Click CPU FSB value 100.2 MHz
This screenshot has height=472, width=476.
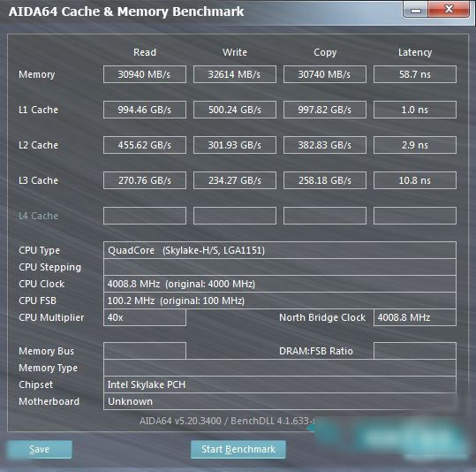280,301
